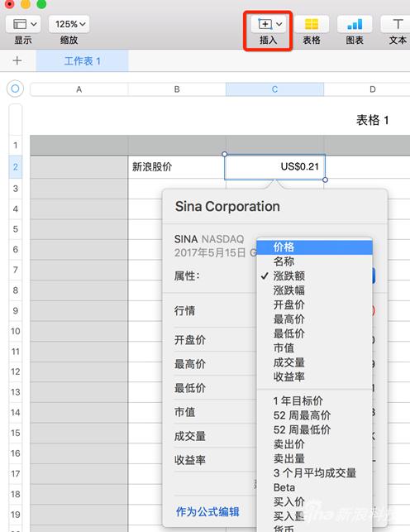Click the 表格 (Table) toolbar icon

click(312, 24)
